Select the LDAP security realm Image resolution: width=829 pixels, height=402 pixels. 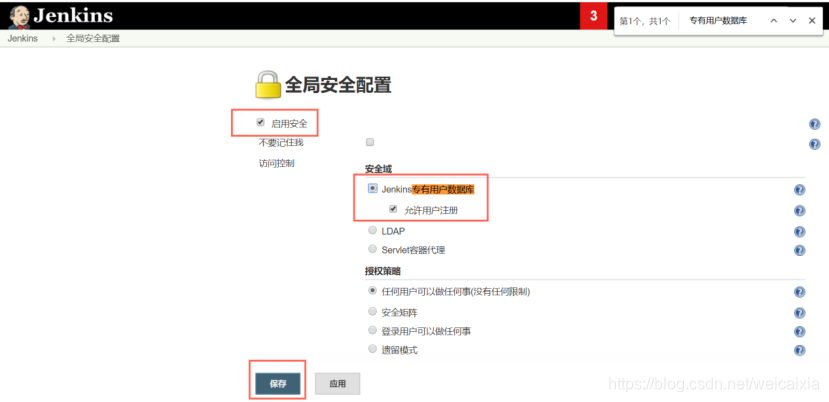373,230
